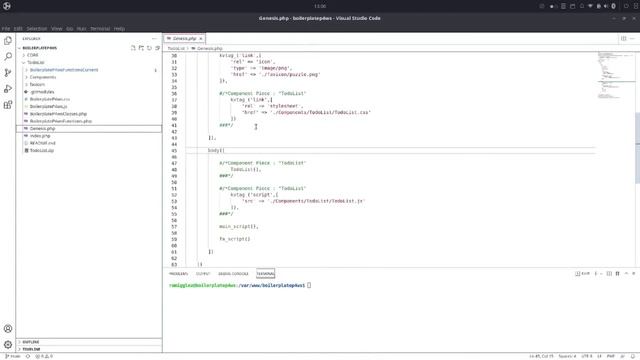Image resolution: width=640 pixels, height=360 pixels.
Task: Switch to the DEBUG CONSOLE panel tab
Action: pos(233,273)
